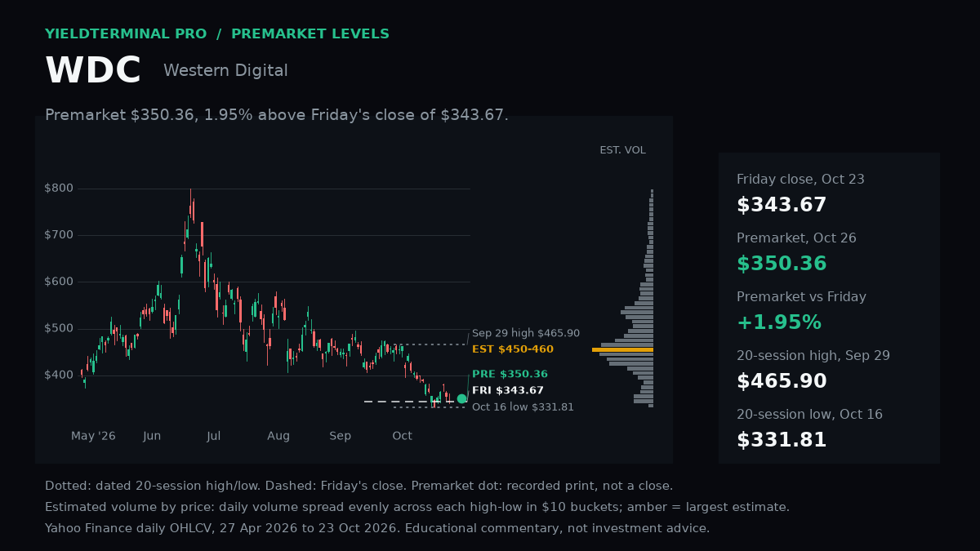Viewport: 980px width, 551px height.
Task: Click the green premarket dot on chart
Action: pyautogui.click(x=461, y=398)
